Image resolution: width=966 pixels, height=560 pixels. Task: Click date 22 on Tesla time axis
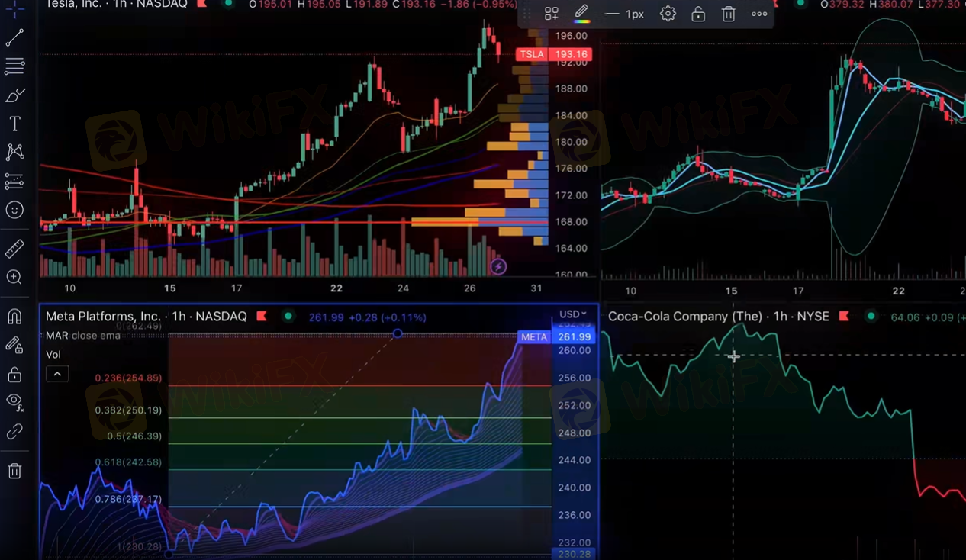336,288
